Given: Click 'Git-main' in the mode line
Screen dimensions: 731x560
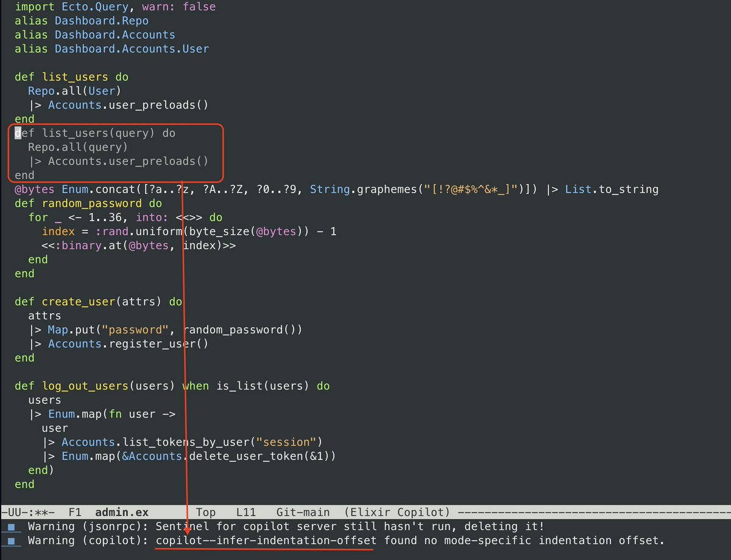Looking at the screenshot, I should pos(303,513).
